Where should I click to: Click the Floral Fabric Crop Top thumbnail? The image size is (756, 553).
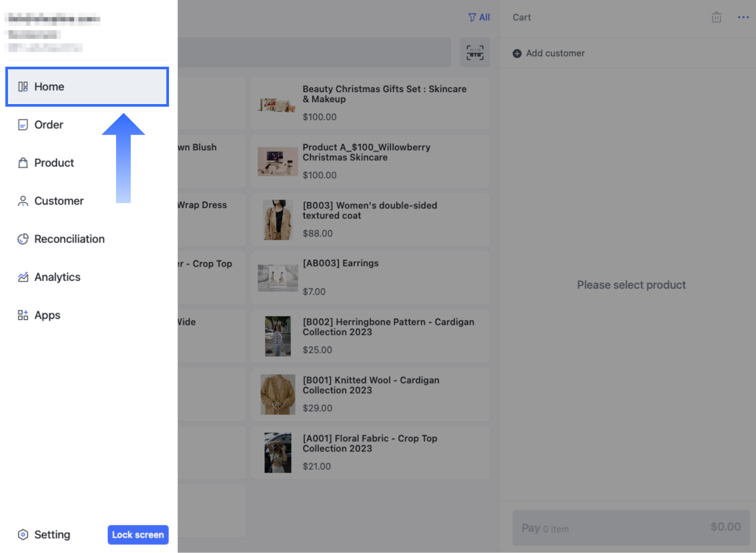pos(278,453)
